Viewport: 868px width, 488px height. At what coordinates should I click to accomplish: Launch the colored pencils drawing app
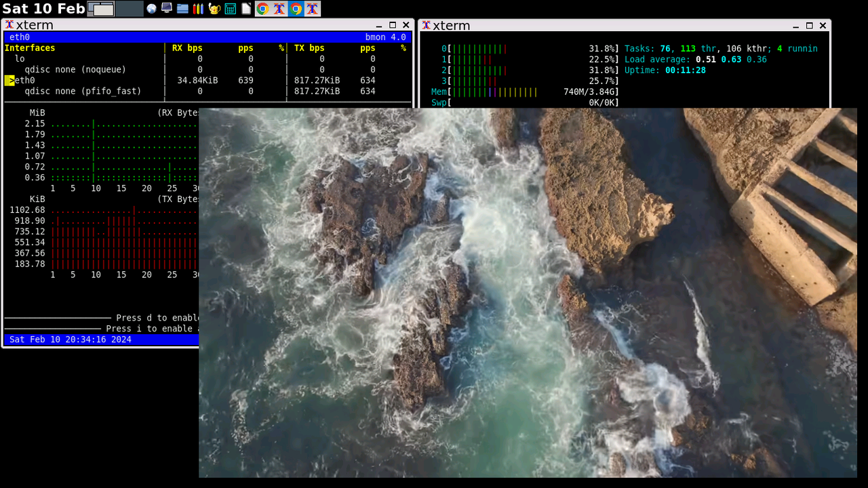[198, 9]
